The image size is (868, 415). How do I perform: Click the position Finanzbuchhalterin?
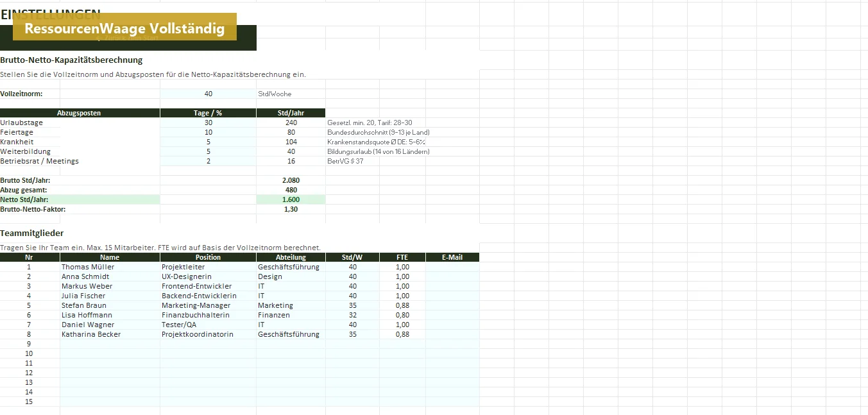pos(208,315)
